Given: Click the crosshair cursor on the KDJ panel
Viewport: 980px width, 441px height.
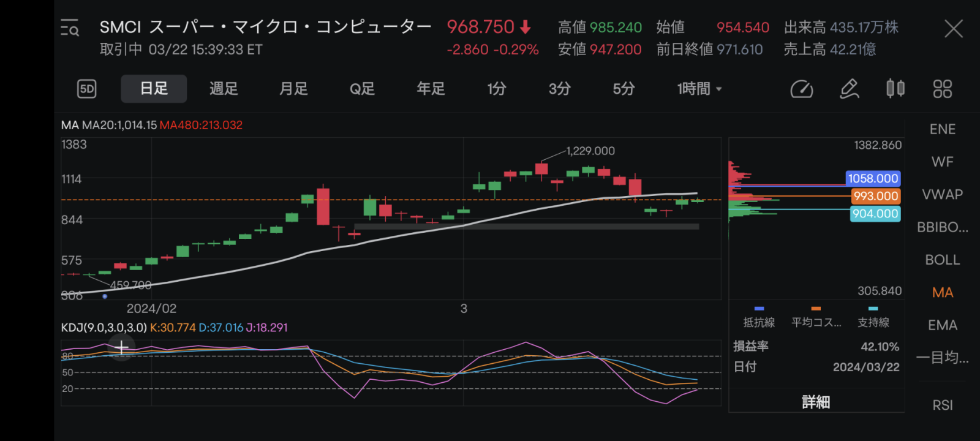Looking at the screenshot, I should click(x=121, y=348).
